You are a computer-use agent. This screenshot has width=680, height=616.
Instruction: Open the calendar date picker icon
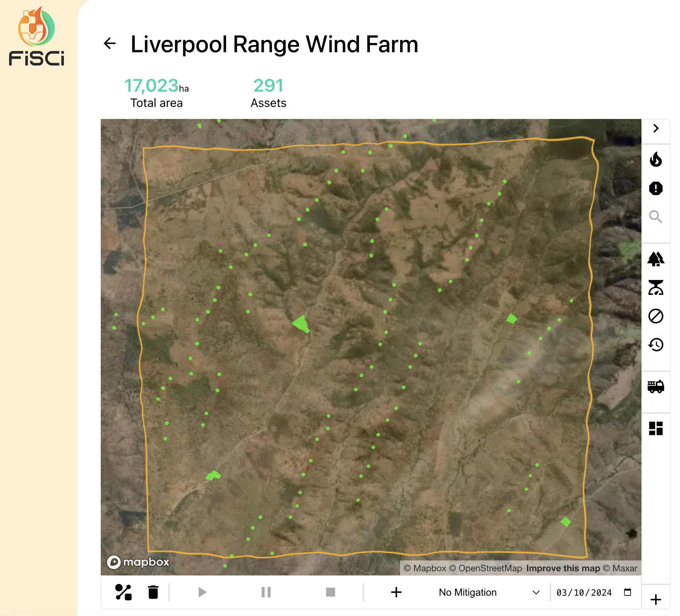point(628,592)
